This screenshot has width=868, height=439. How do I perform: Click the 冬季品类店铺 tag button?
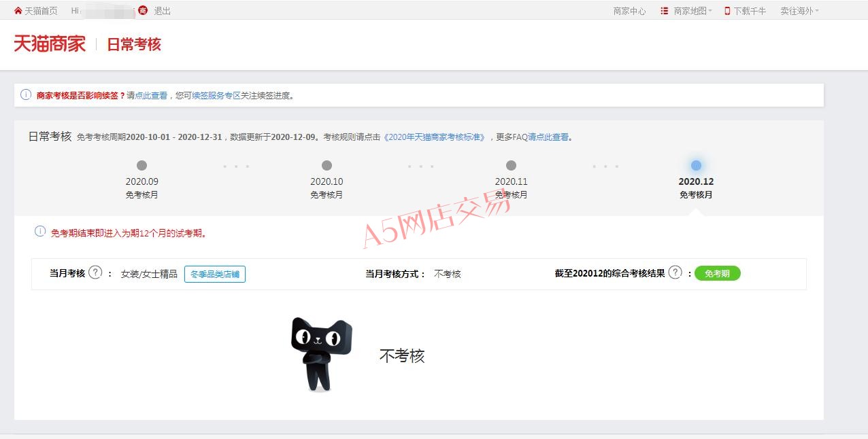[215, 274]
